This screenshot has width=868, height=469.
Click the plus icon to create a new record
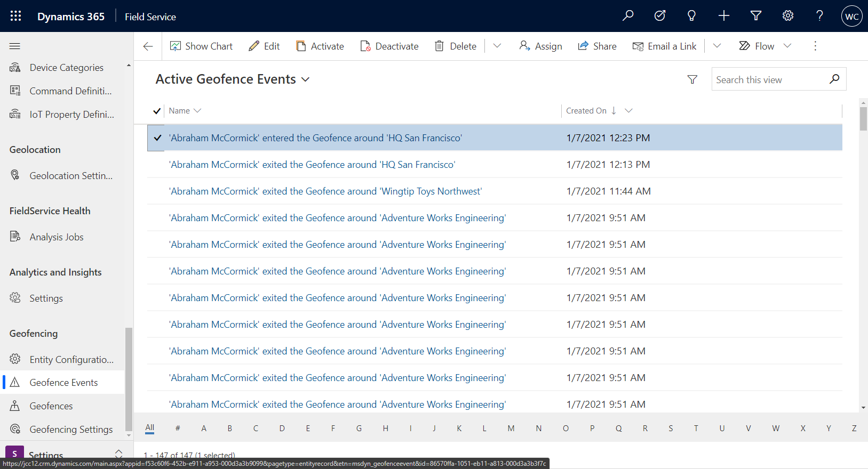[724, 16]
